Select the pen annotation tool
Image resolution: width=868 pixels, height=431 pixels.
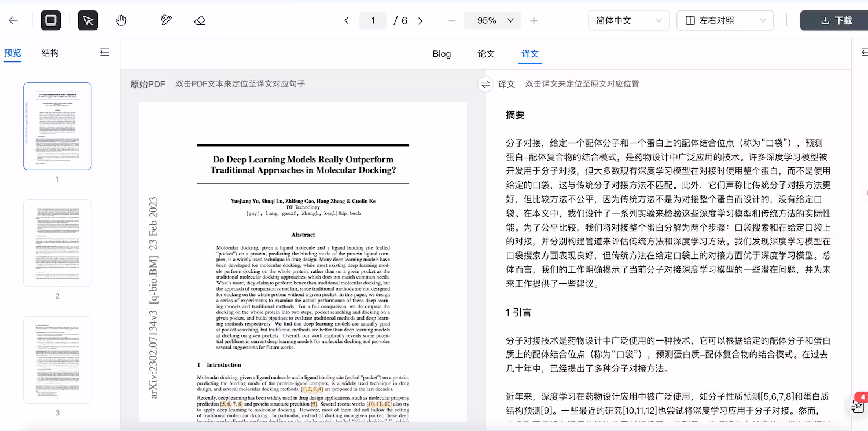(166, 20)
